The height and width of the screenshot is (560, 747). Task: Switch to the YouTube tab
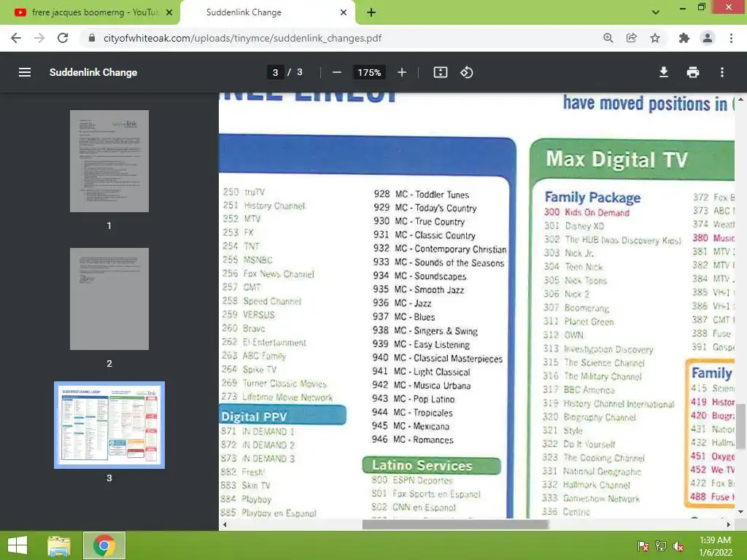click(x=89, y=12)
